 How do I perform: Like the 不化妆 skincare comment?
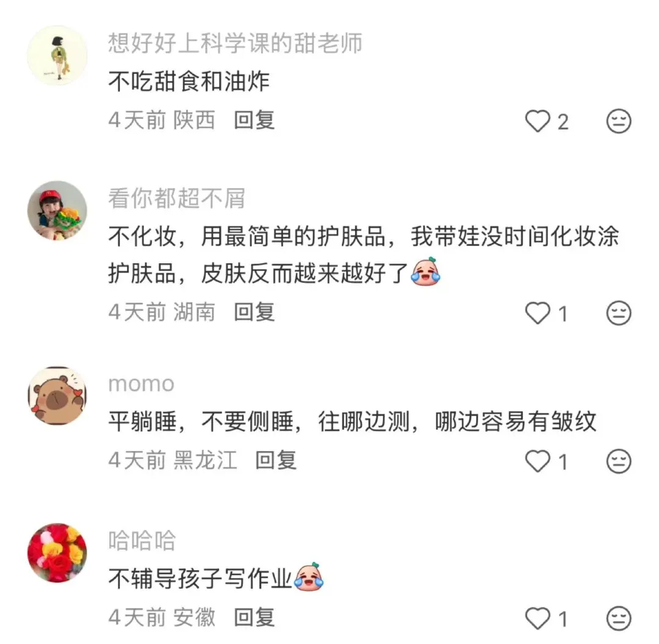(538, 313)
